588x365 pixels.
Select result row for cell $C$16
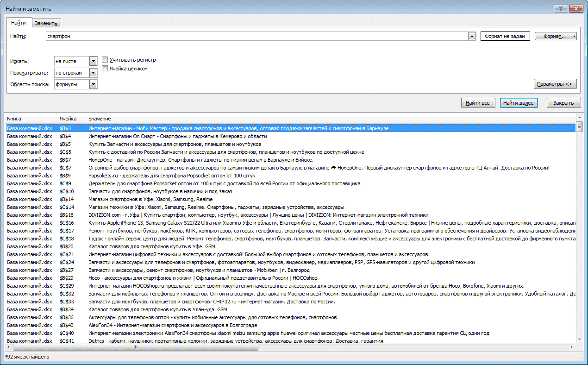tap(290, 223)
